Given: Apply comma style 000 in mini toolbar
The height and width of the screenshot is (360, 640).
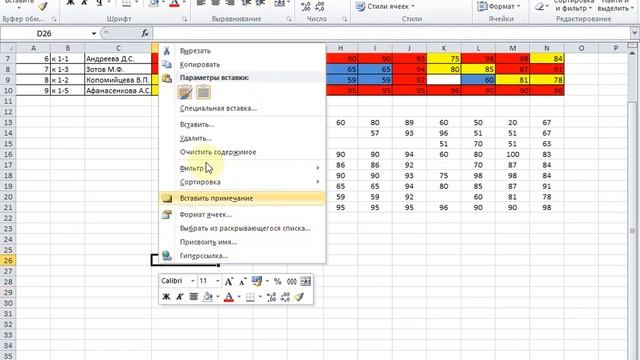Looking at the screenshot, I should [x=291, y=281].
